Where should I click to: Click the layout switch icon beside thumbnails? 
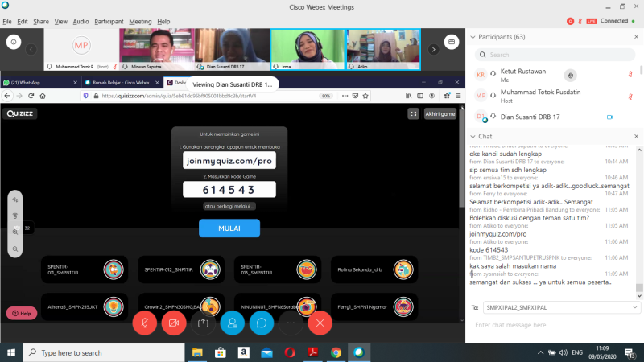(x=452, y=42)
